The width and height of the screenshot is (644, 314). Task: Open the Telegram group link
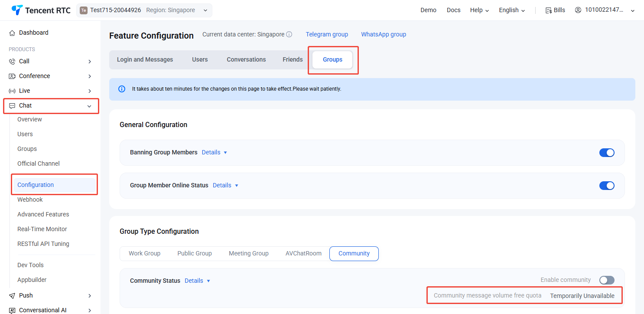coord(327,35)
